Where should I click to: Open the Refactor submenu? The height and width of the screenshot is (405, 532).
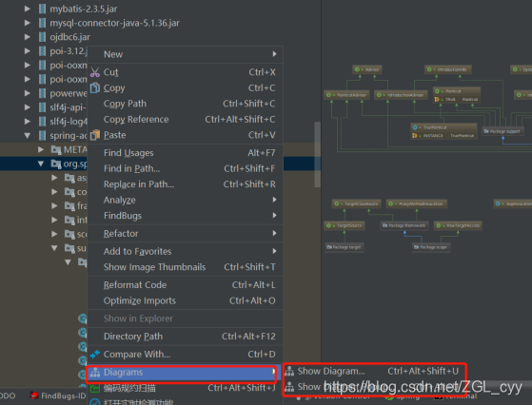[x=186, y=234]
